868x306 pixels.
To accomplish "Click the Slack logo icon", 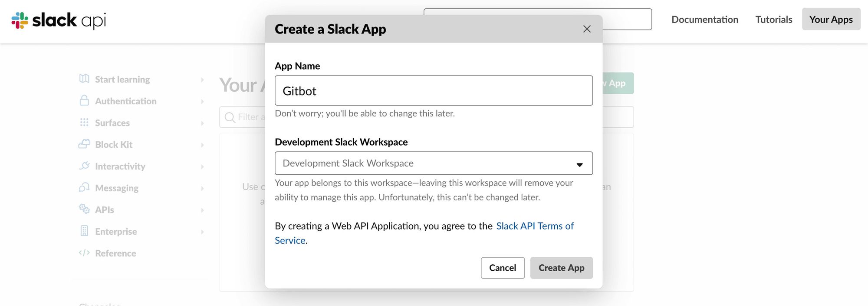I will click(x=20, y=20).
